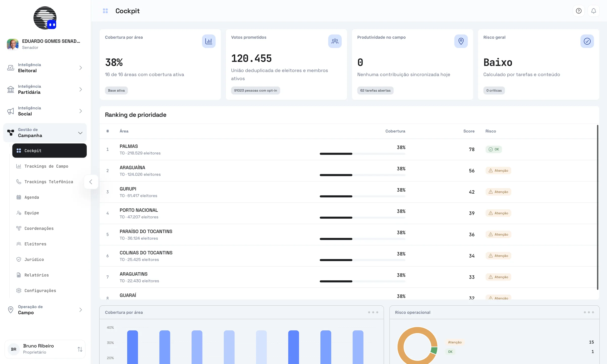Expand Operação de Campo section
This screenshot has width=607, height=364.
[45, 310]
